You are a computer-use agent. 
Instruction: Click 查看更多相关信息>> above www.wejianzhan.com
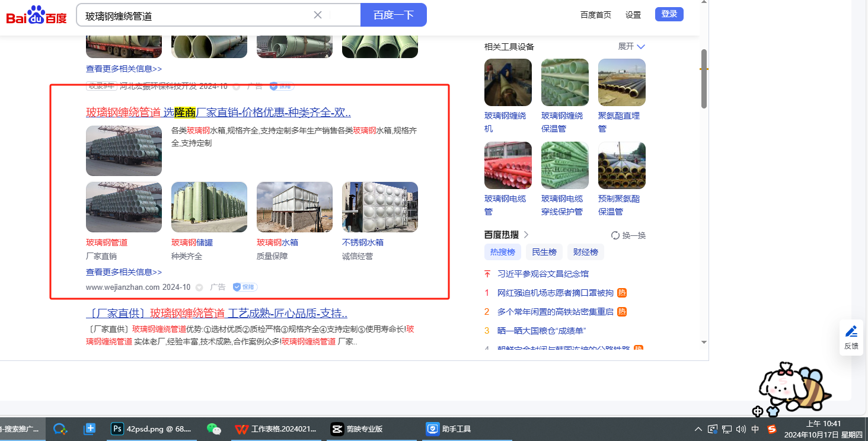point(124,272)
